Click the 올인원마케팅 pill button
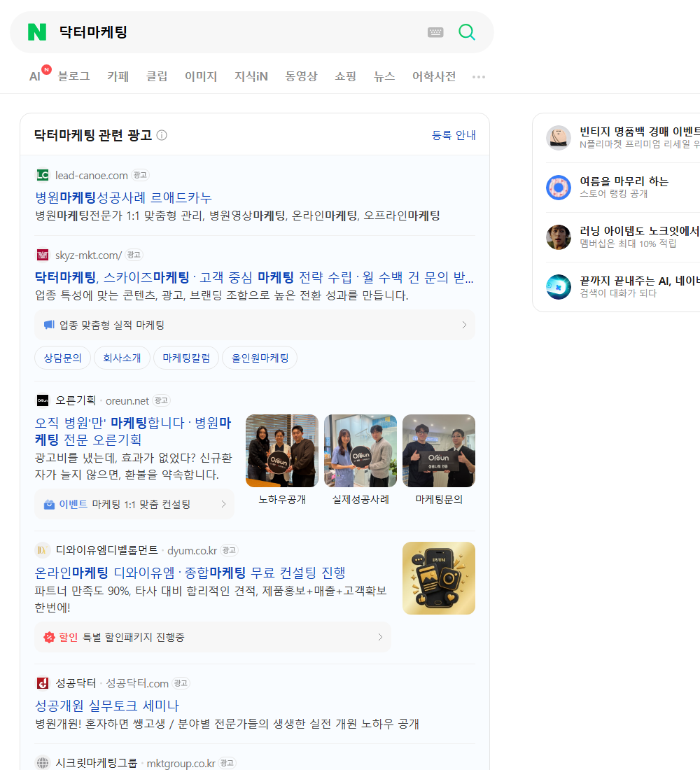The height and width of the screenshot is (770, 700). [x=260, y=358]
